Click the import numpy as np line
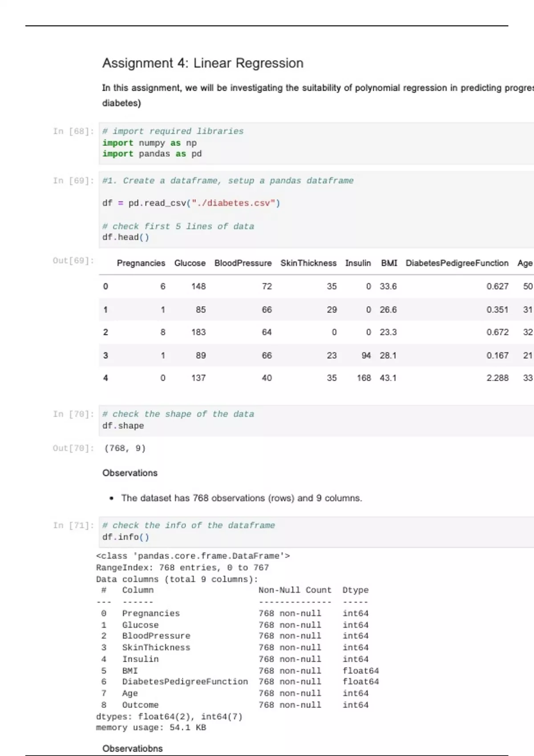 pos(150,143)
